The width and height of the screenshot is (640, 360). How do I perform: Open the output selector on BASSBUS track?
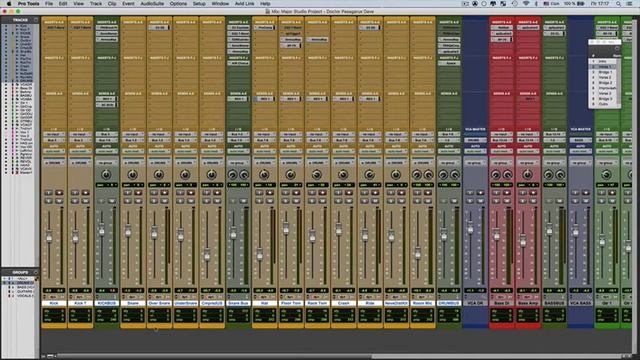pyautogui.click(x=554, y=140)
